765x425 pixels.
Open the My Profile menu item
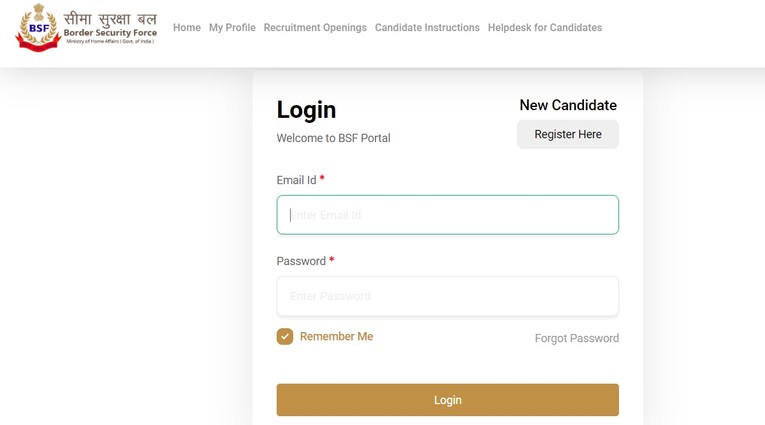tap(232, 28)
